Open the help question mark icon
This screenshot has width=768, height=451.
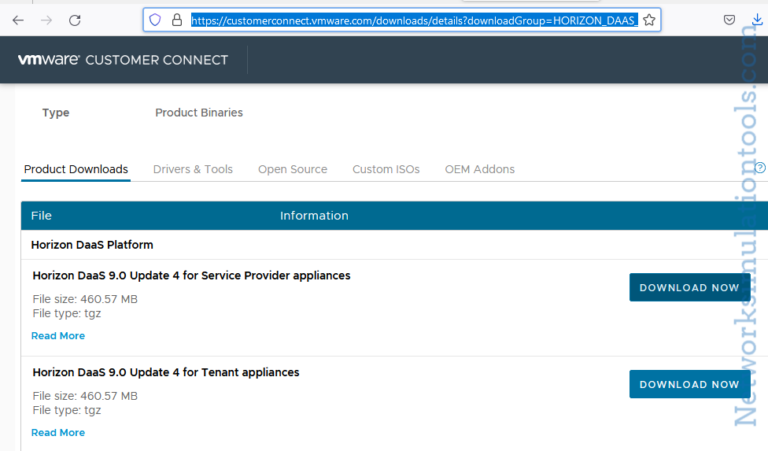tap(760, 168)
